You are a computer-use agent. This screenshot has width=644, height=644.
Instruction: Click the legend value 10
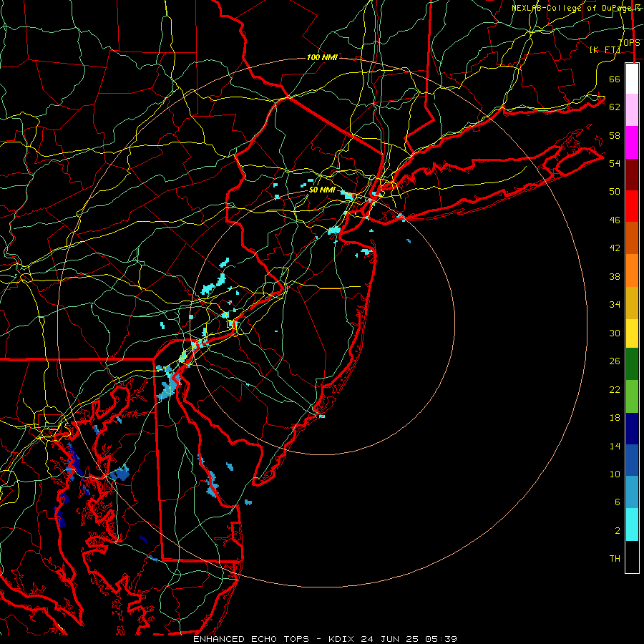tap(615, 474)
